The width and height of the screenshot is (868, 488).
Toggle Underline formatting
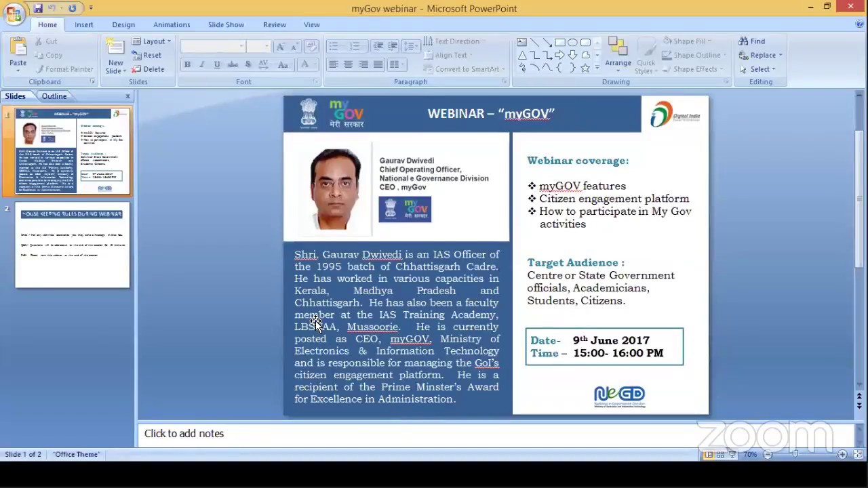tap(217, 64)
